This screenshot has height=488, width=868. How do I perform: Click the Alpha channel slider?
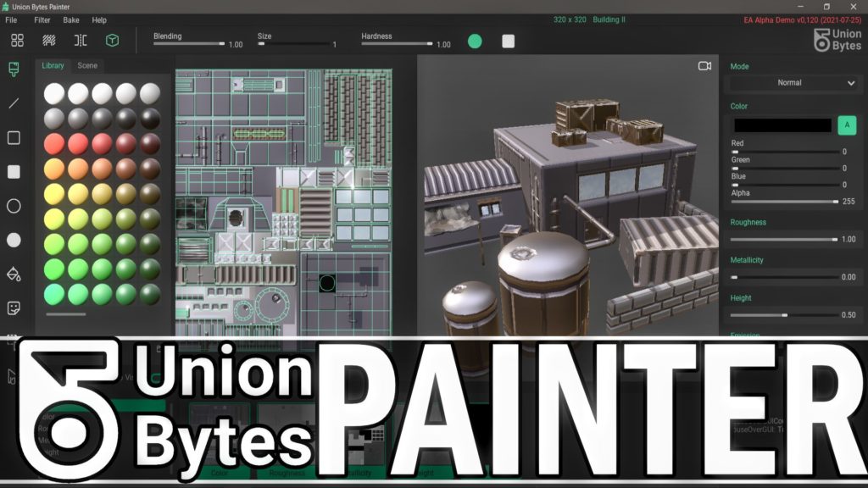click(784, 202)
